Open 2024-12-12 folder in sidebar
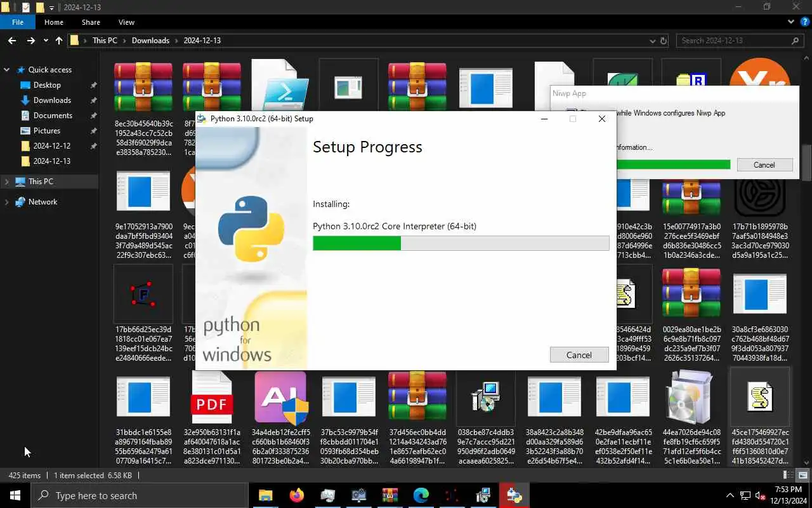The width and height of the screenshot is (812, 508). tap(52, 146)
